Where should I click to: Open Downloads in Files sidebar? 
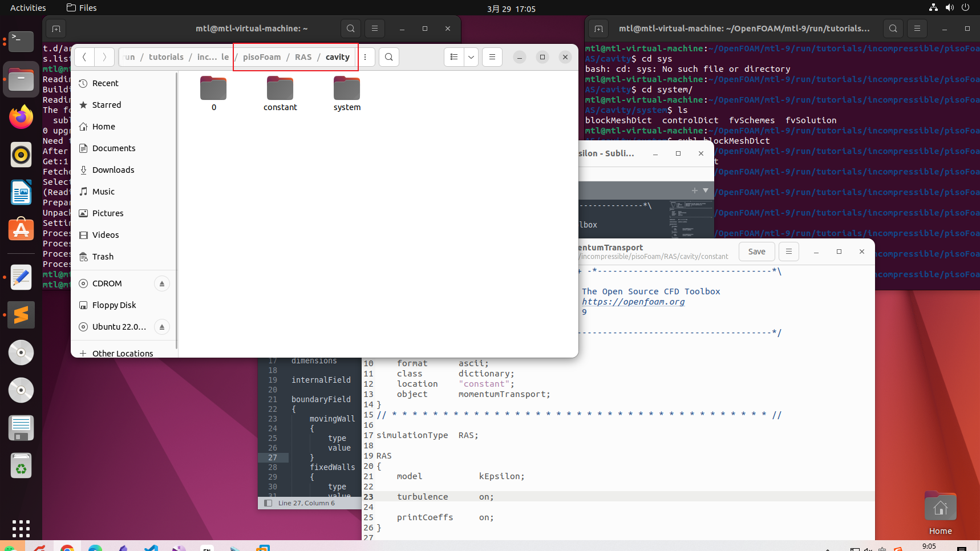click(124, 170)
